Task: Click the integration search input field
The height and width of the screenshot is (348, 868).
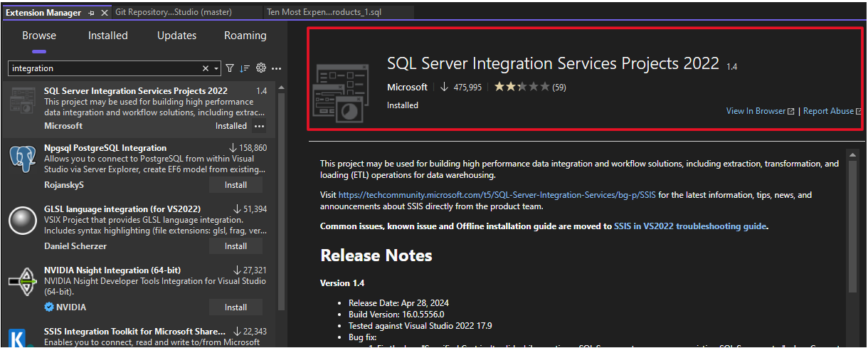Action: pos(103,68)
